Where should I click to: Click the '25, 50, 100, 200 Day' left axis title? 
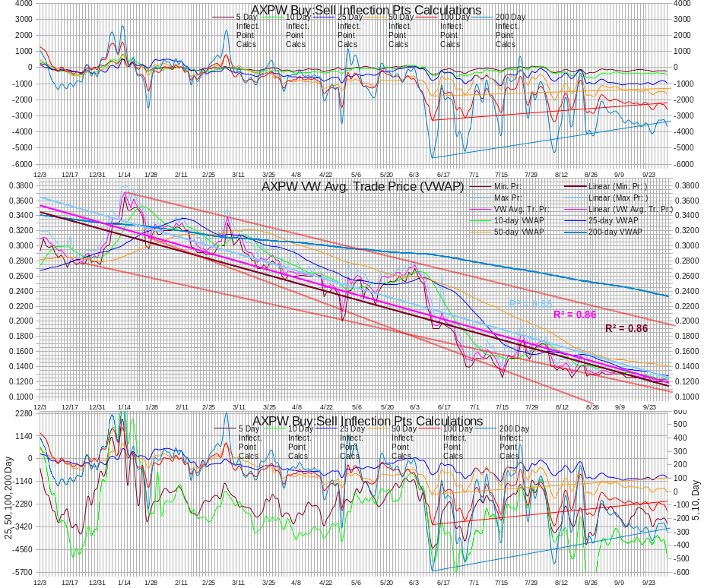(x=8, y=498)
